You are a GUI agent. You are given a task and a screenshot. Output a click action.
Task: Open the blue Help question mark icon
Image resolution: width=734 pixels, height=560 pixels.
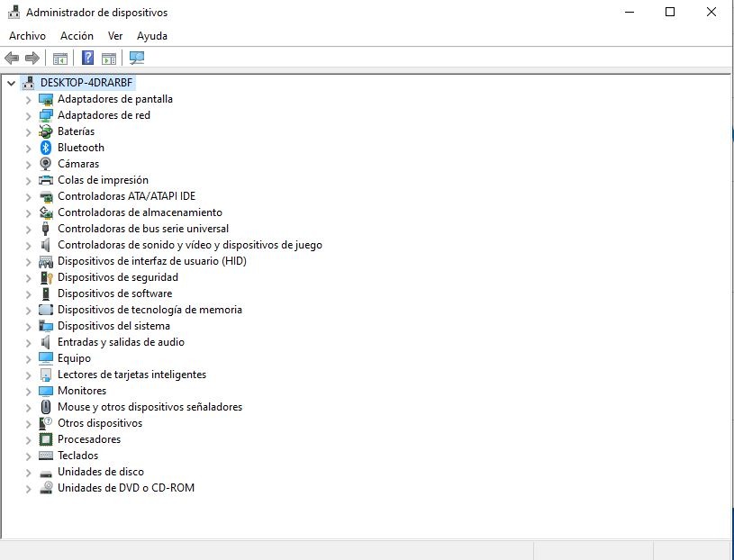point(87,58)
